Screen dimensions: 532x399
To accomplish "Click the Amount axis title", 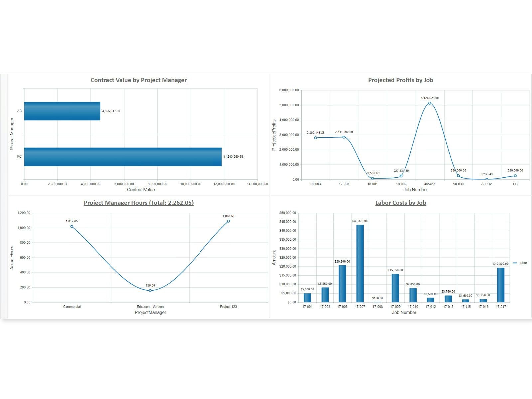I will 274,258.
